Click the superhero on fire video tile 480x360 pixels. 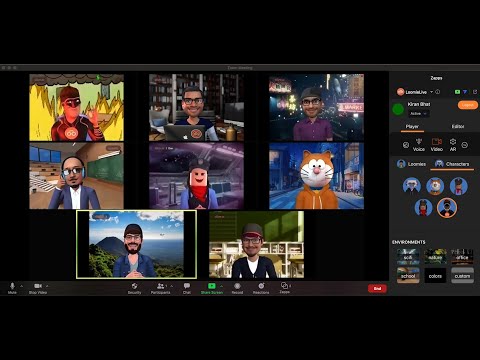[x=76, y=108]
